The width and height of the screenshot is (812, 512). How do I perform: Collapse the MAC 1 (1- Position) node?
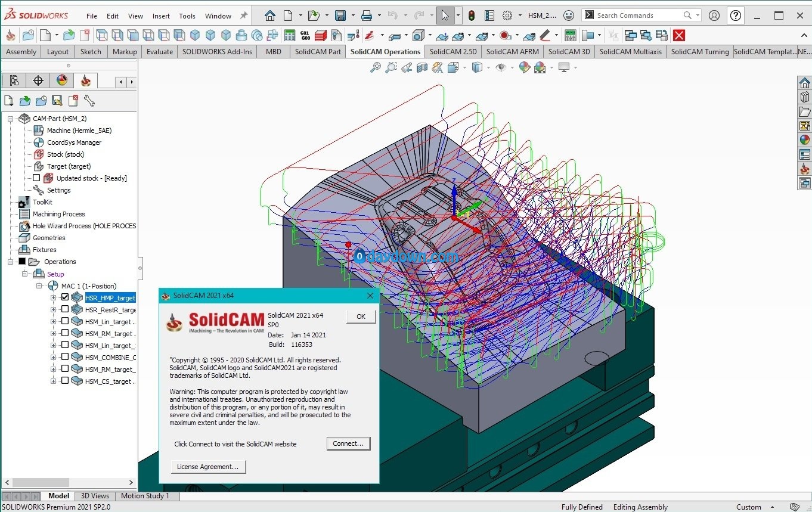point(39,286)
